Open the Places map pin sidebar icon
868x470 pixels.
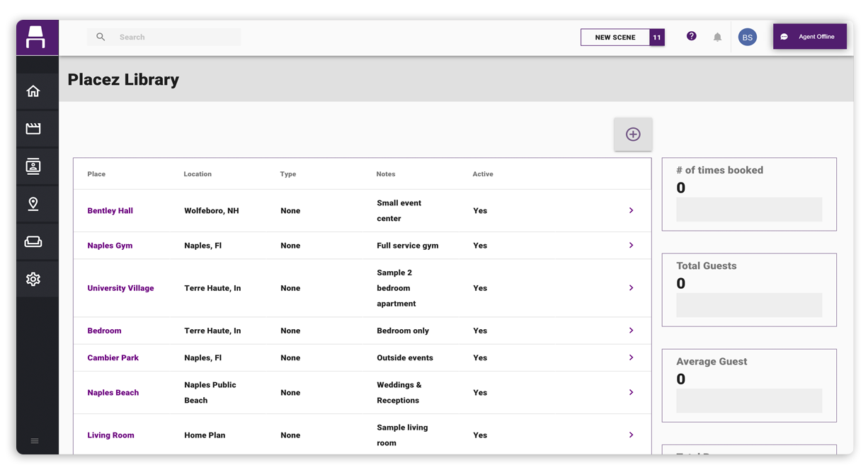[x=33, y=204]
